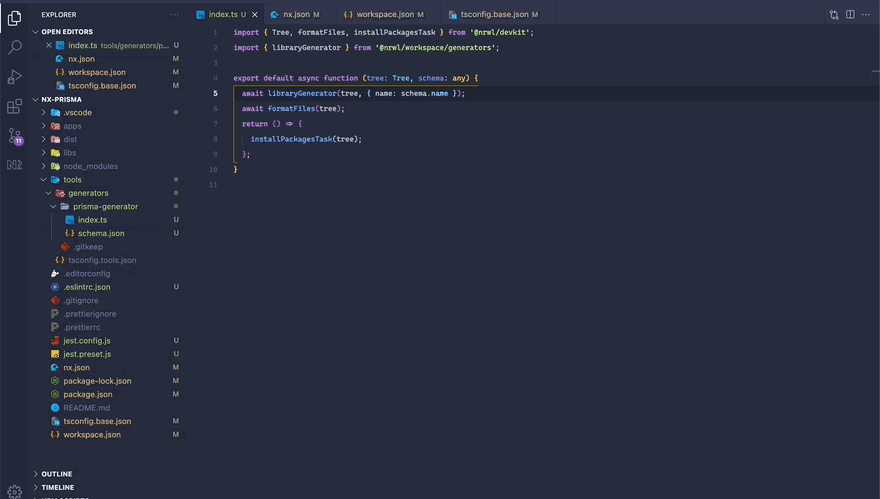The image size is (880, 499).
Task: Open Source Control view with 11 badge
Action: click(x=15, y=136)
